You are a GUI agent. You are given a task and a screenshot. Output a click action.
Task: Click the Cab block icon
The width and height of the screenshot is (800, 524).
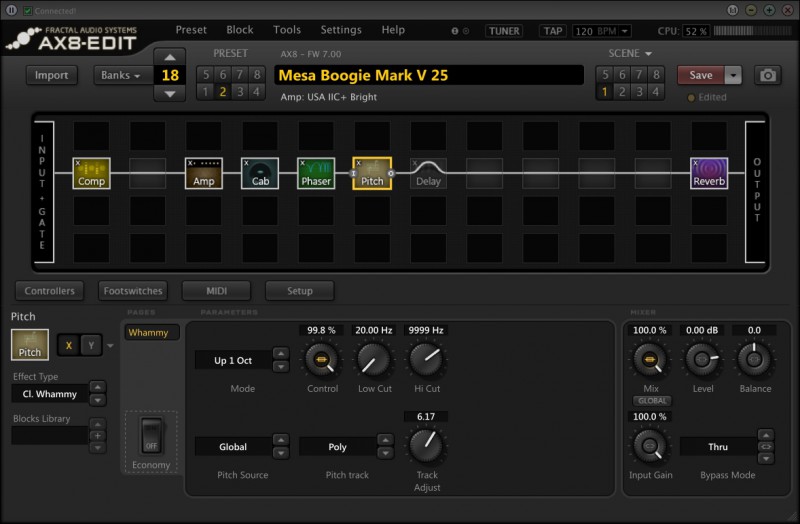pyautogui.click(x=260, y=173)
